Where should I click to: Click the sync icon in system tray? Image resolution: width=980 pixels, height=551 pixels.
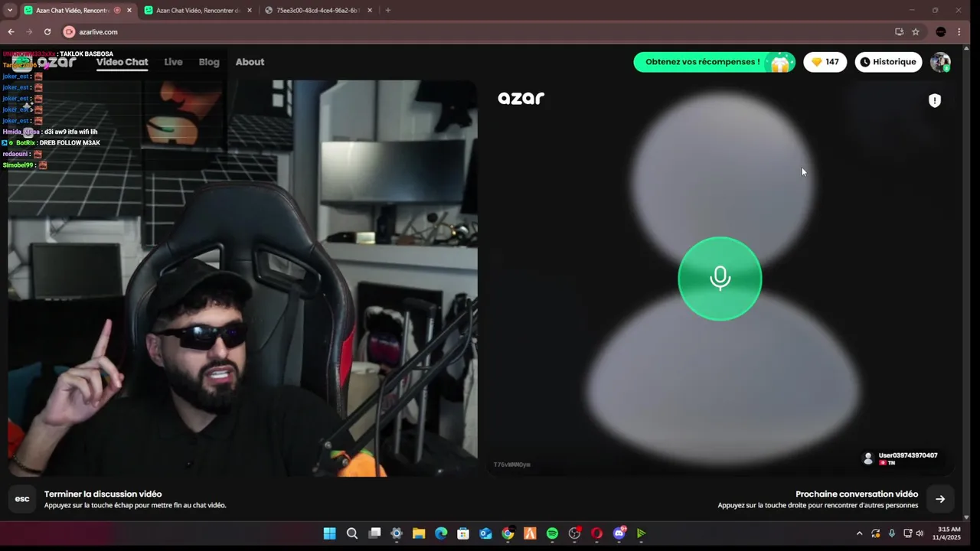[x=875, y=533]
